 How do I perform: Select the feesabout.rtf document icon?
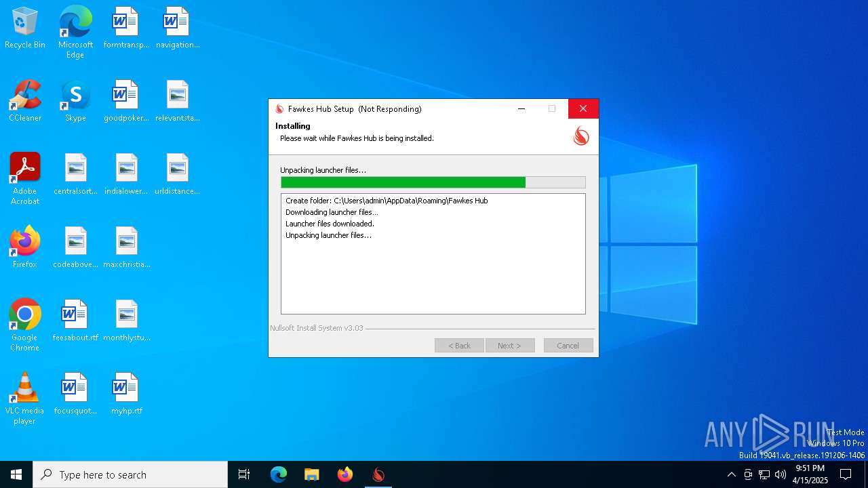click(75, 321)
